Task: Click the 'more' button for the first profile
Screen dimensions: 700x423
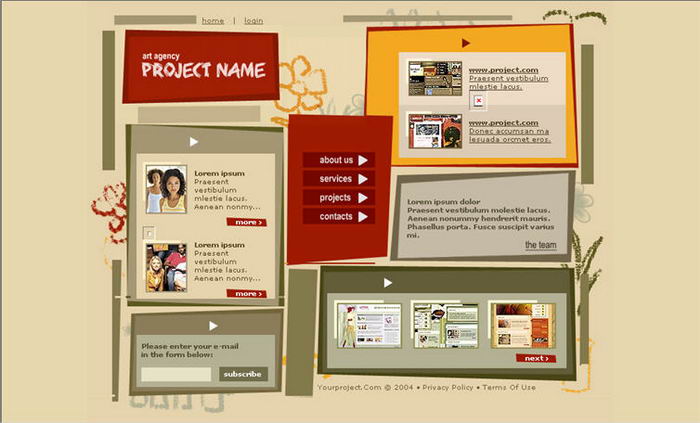Action: 246,222
